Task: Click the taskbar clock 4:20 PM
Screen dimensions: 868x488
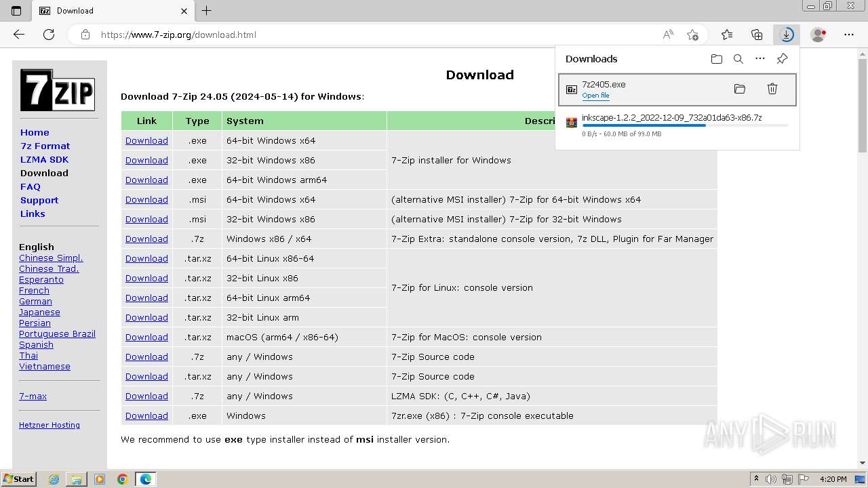Action: pos(833,479)
